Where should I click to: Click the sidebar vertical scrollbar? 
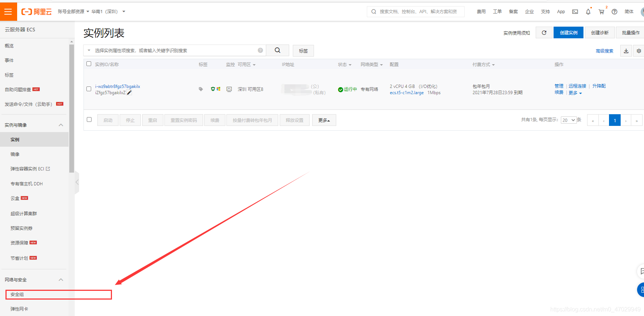[71, 108]
